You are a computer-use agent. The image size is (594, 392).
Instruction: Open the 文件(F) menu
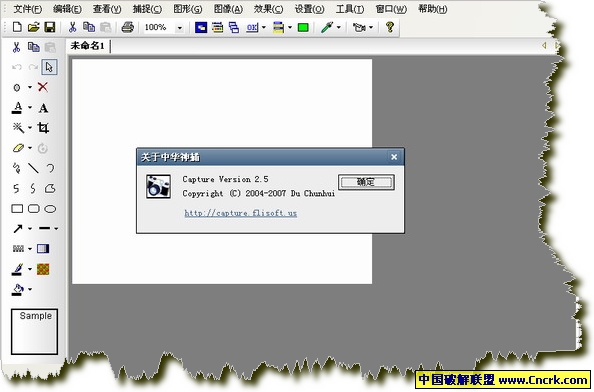(28, 9)
